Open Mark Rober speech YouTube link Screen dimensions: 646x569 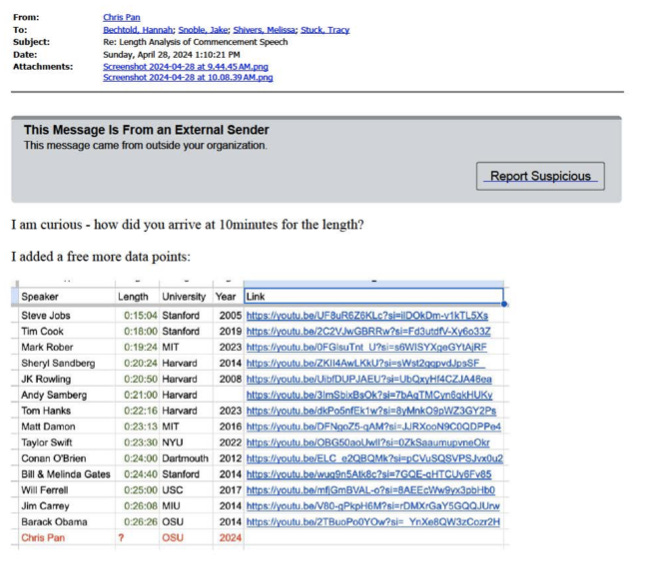coord(366,347)
